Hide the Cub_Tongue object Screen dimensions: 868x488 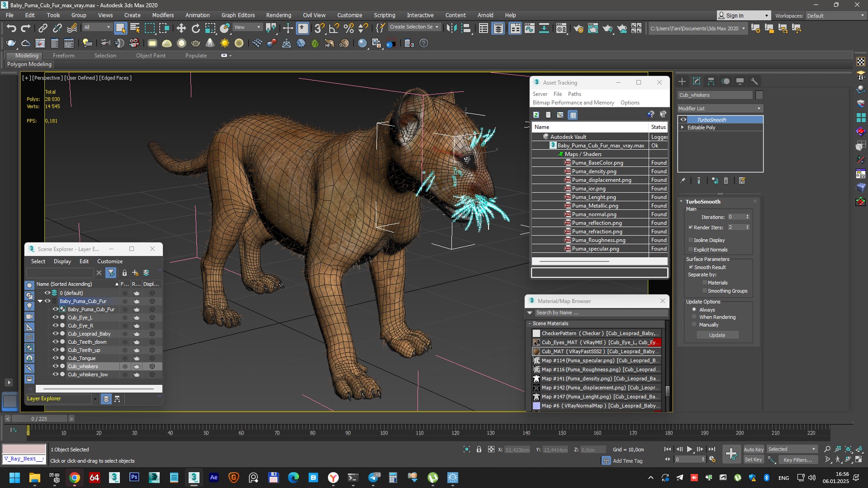click(x=56, y=358)
